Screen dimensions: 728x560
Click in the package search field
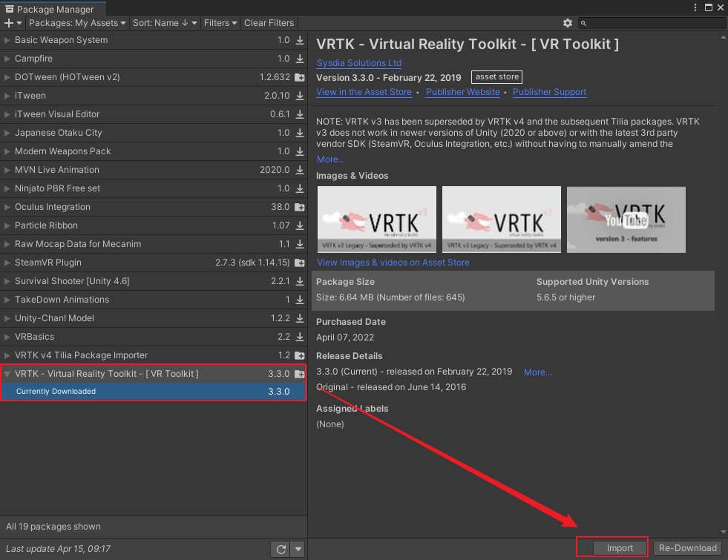coord(652,23)
